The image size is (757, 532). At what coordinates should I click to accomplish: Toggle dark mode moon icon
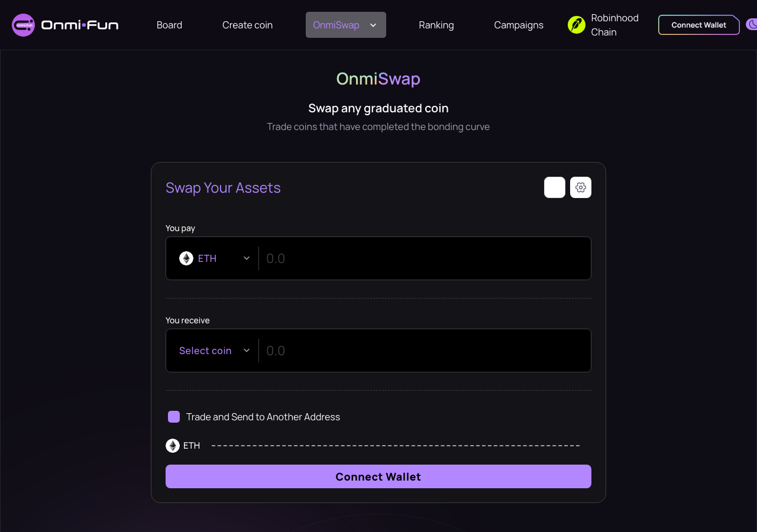[x=752, y=25]
